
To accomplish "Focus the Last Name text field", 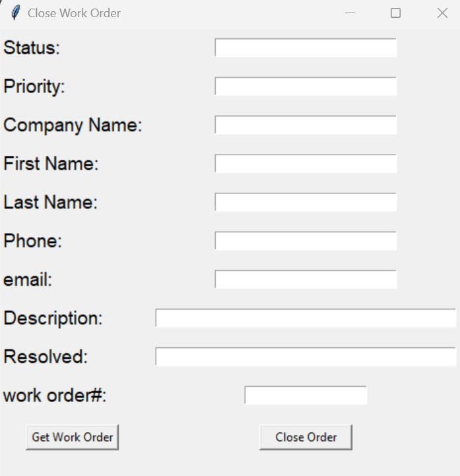I will point(306,202).
